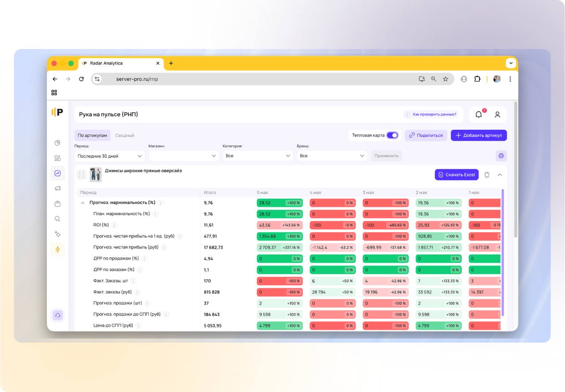Screen dimensions: 565x392
Task: Open the Период dropdown
Action: pyautogui.click(x=109, y=156)
